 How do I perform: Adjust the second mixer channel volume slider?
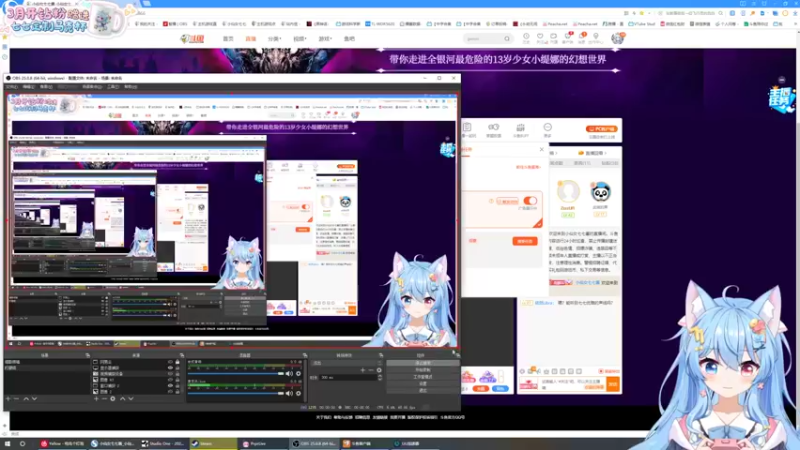click(237, 393)
